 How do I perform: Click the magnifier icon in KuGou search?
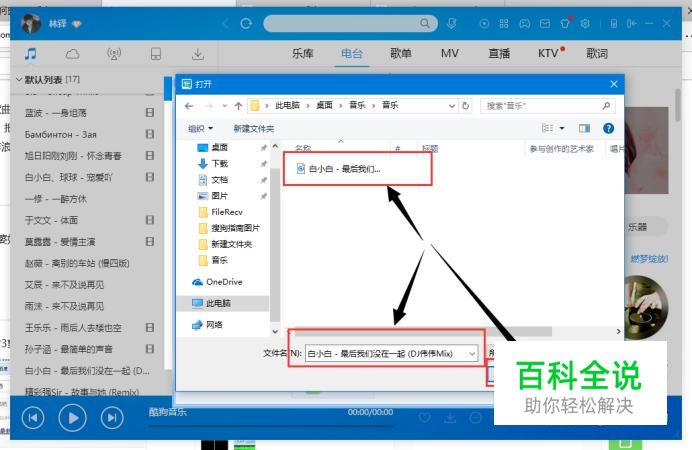tap(425, 23)
